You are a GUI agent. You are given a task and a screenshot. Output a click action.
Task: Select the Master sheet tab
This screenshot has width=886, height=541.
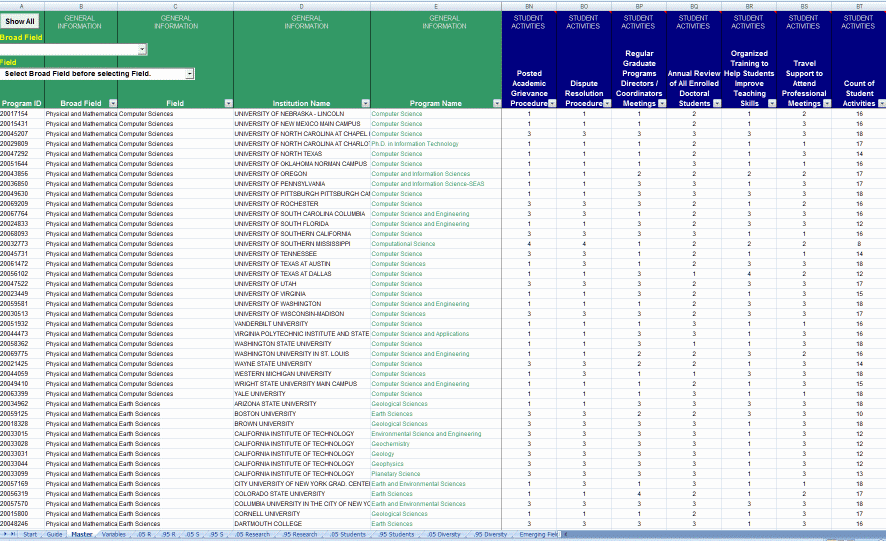tap(82, 534)
